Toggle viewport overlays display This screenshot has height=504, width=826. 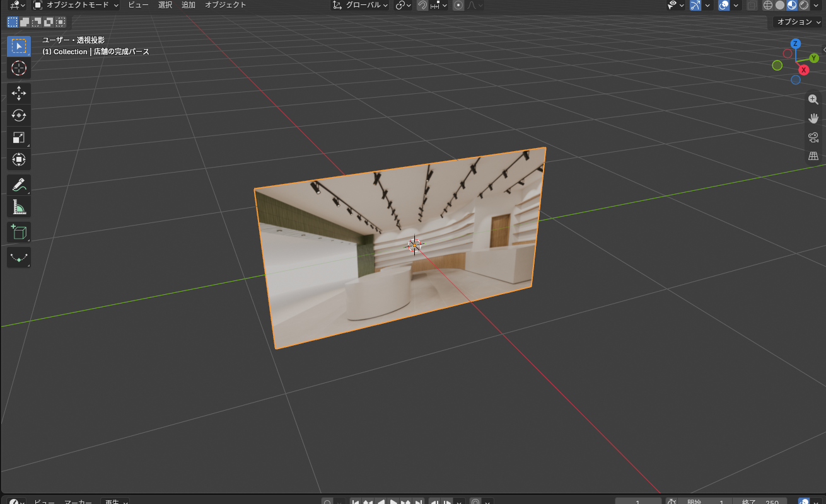pyautogui.click(x=724, y=5)
